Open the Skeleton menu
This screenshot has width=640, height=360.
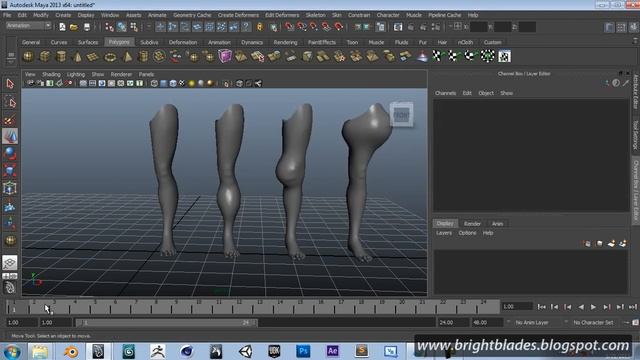(316, 15)
